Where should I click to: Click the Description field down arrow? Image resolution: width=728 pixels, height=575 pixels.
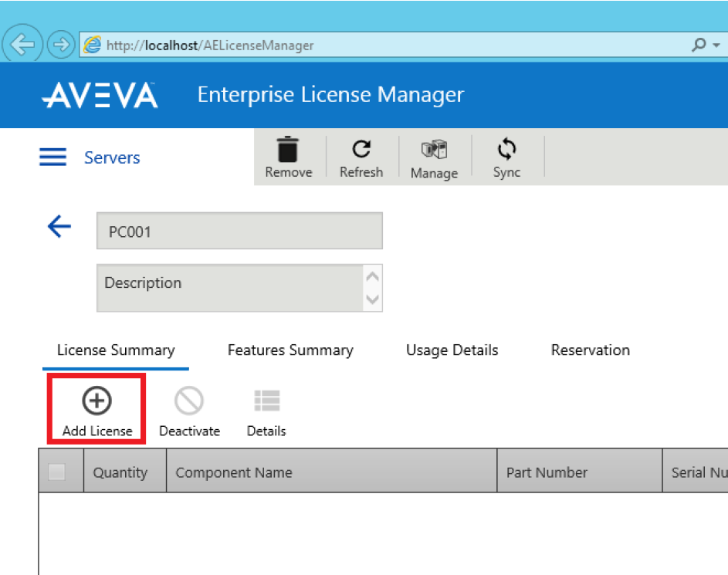(372, 299)
